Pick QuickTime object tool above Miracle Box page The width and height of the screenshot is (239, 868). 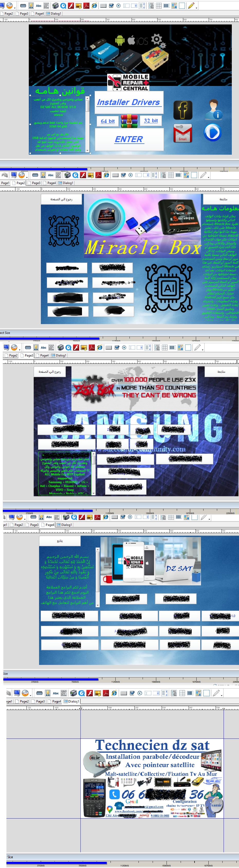coord(75,175)
